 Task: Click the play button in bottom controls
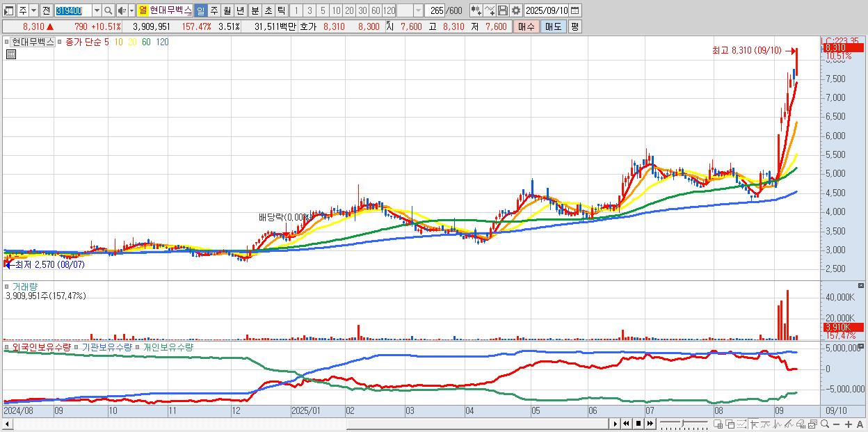(x=616, y=424)
